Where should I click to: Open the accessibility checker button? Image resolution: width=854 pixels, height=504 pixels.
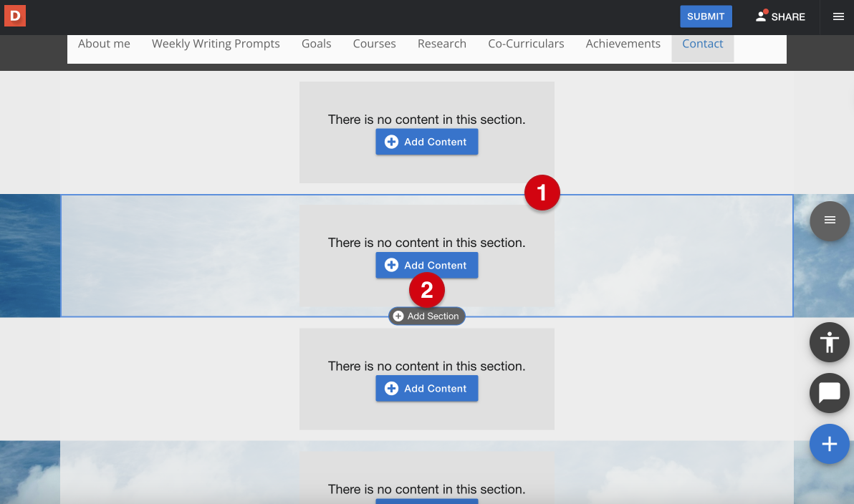(830, 342)
